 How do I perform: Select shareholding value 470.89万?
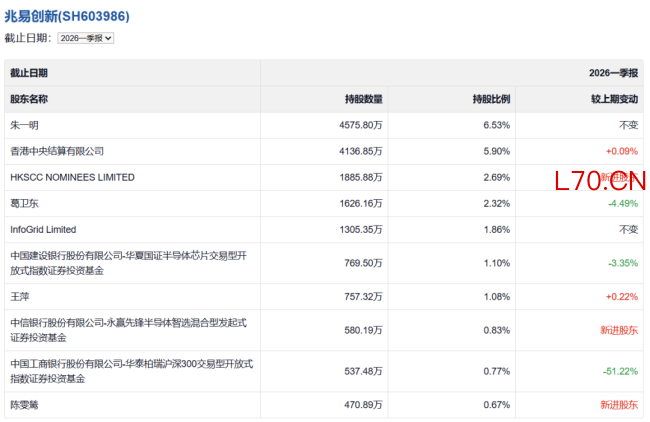(x=363, y=405)
